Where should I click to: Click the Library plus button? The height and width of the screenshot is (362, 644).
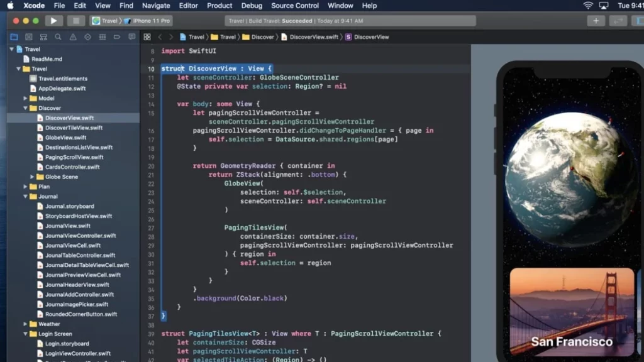click(x=596, y=21)
